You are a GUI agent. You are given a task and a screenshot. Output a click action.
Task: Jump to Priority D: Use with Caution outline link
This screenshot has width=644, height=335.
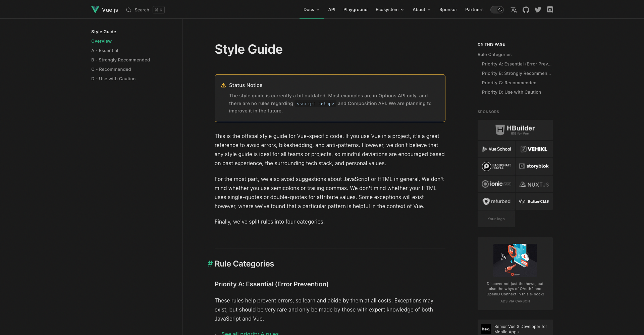(512, 92)
